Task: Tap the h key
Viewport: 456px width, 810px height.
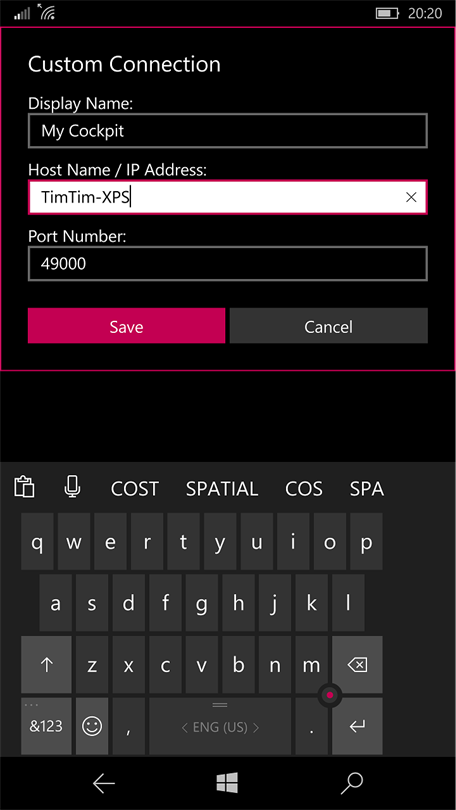Action: pos(238,603)
